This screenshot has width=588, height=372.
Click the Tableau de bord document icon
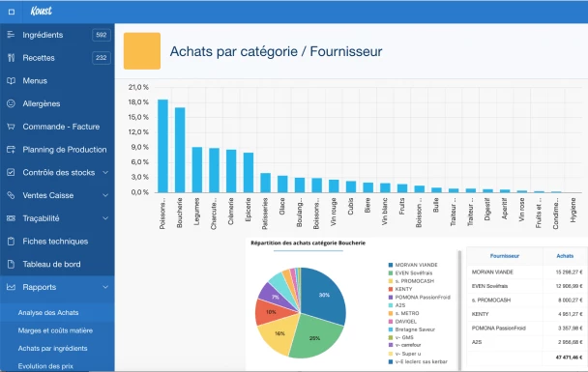pos(11,264)
